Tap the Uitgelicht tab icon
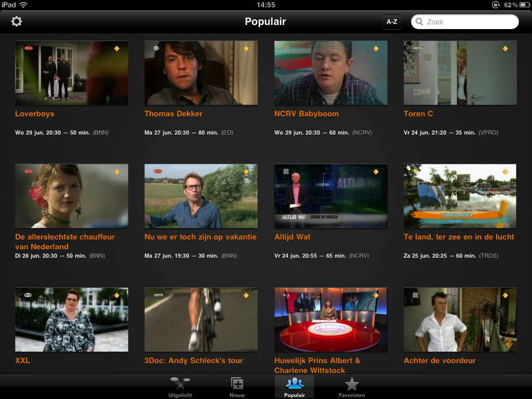 pyautogui.click(x=180, y=384)
